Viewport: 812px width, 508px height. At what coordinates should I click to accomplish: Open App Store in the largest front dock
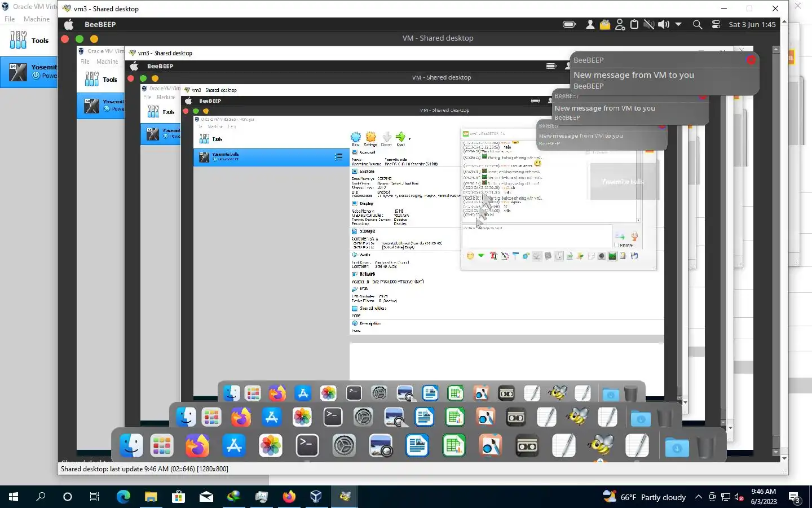(234, 446)
